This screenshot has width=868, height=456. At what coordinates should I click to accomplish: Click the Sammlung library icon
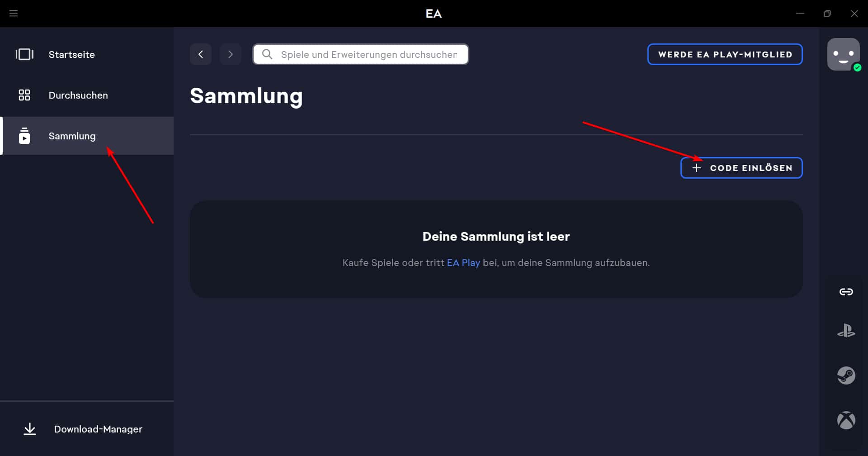point(24,136)
